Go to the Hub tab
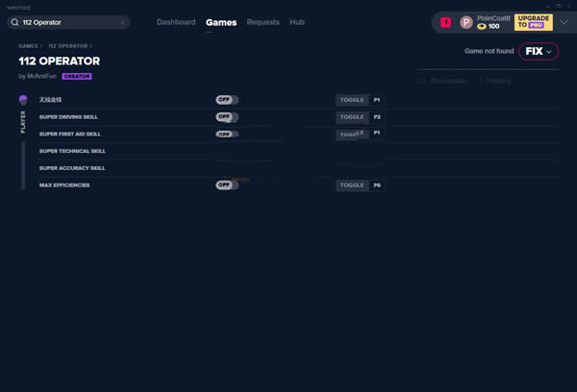Image resolution: width=577 pixels, height=392 pixels. point(297,22)
